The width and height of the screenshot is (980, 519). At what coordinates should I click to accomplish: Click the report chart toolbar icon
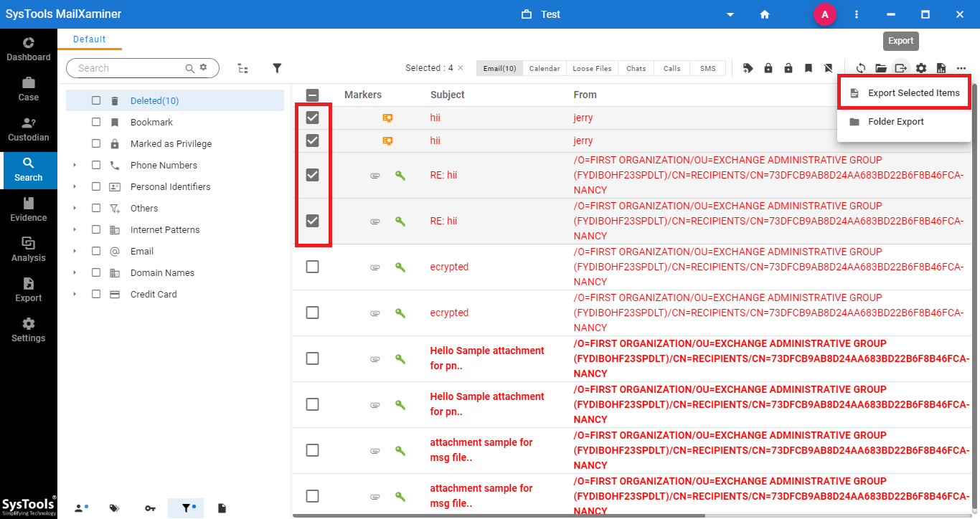click(x=941, y=68)
